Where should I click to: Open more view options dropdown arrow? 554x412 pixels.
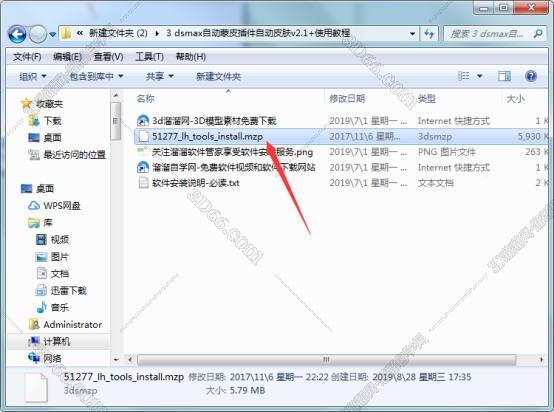480,76
